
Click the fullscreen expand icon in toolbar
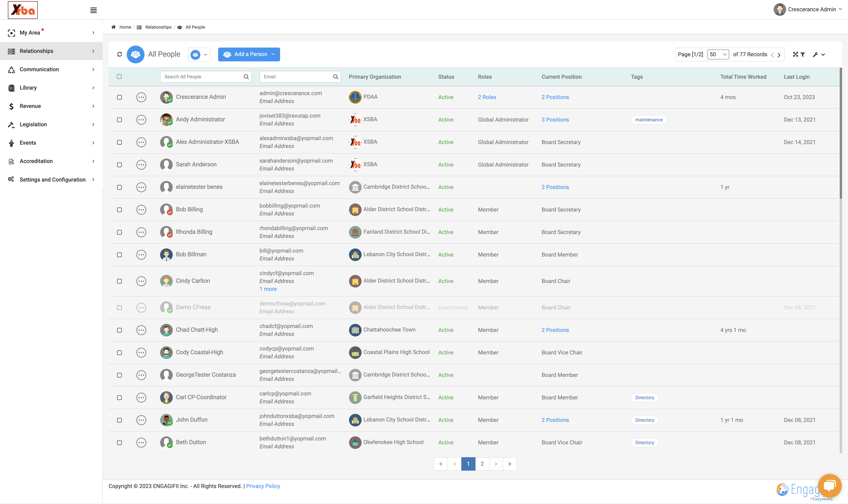click(x=795, y=54)
